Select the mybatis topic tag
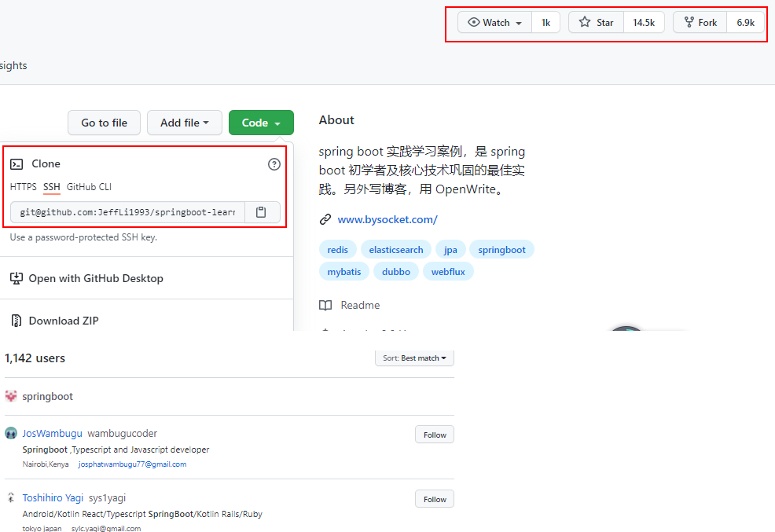Screen dimensions: 775x532 (x=344, y=272)
